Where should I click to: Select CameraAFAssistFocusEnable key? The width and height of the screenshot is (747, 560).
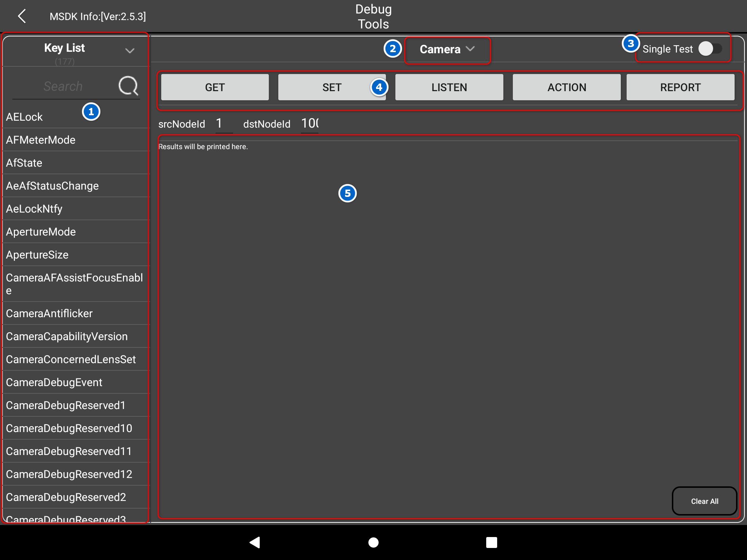point(76,284)
